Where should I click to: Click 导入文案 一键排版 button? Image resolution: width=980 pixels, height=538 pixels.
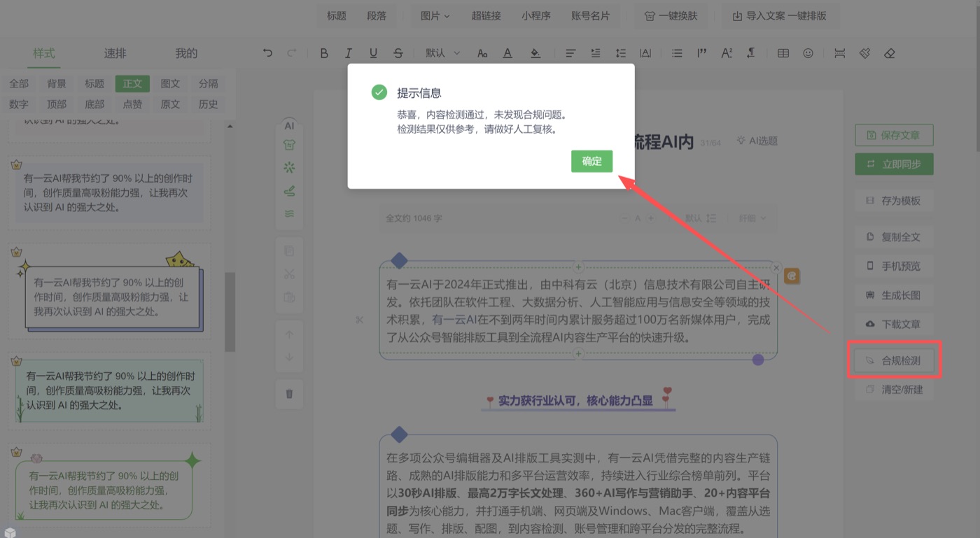[x=779, y=15]
